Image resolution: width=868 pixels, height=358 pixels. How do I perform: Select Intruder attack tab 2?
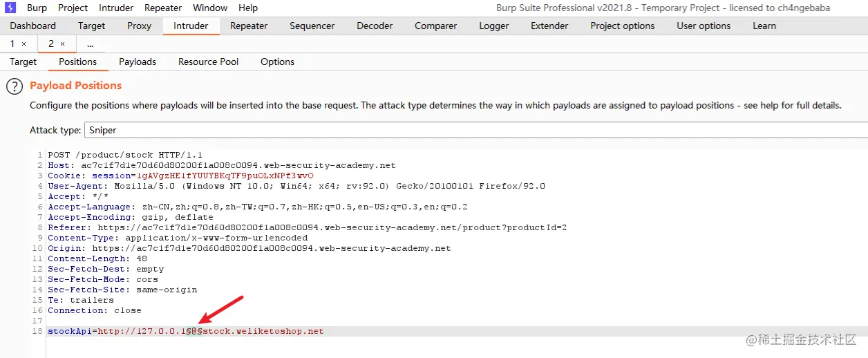tap(50, 44)
